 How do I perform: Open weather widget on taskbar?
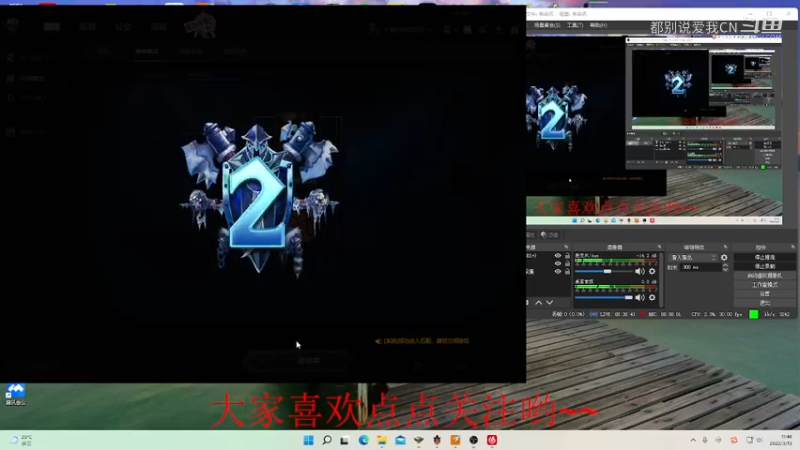[21, 440]
